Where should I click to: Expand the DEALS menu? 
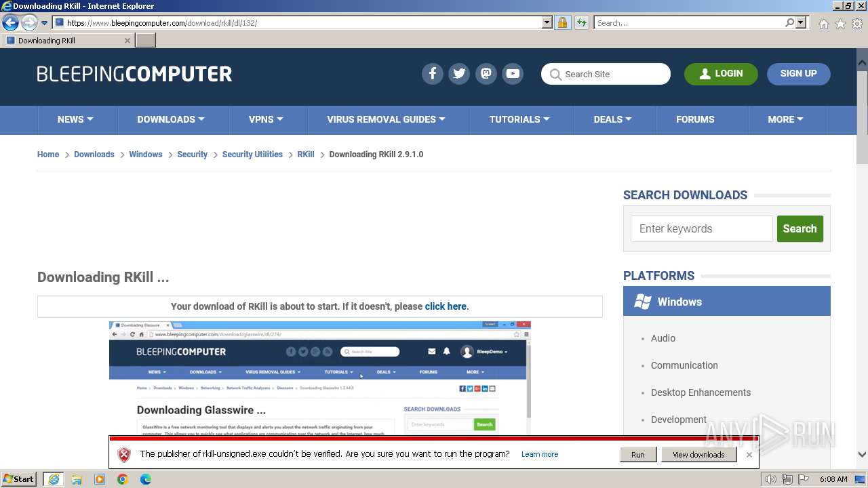[x=612, y=119]
